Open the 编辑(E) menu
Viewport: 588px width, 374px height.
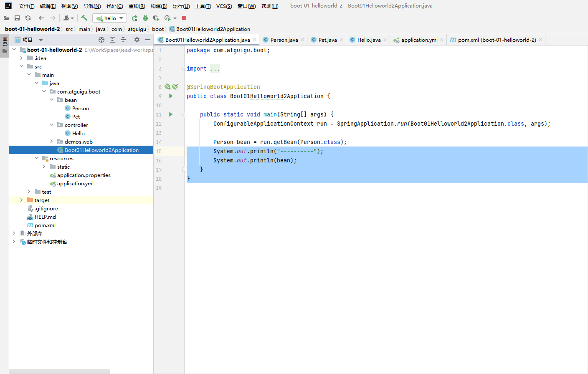click(x=48, y=6)
